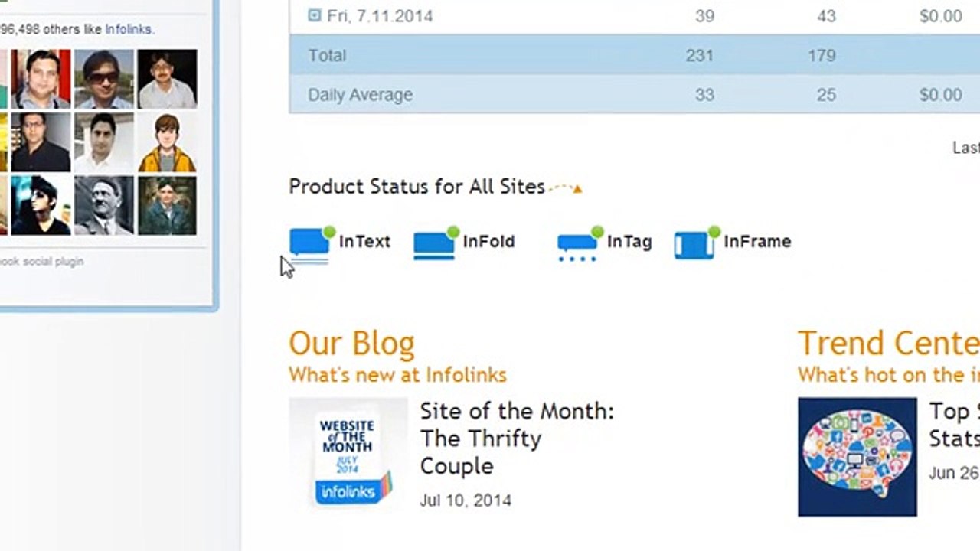This screenshot has height=551, width=980.
Task: Click the InText label text
Action: (364, 242)
